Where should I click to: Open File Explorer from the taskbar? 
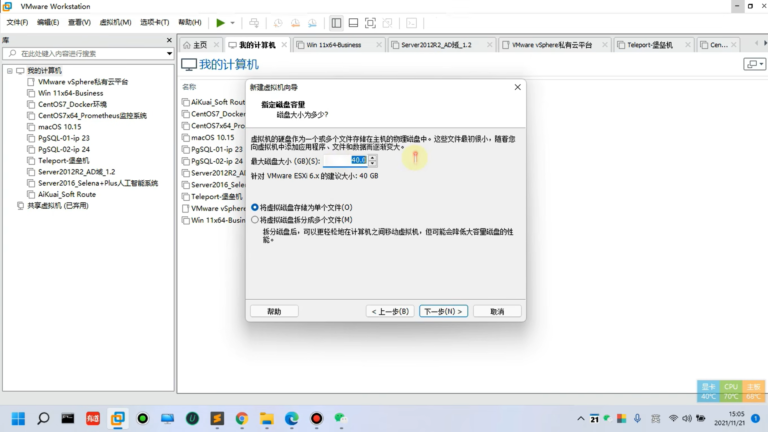coord(267,419)
